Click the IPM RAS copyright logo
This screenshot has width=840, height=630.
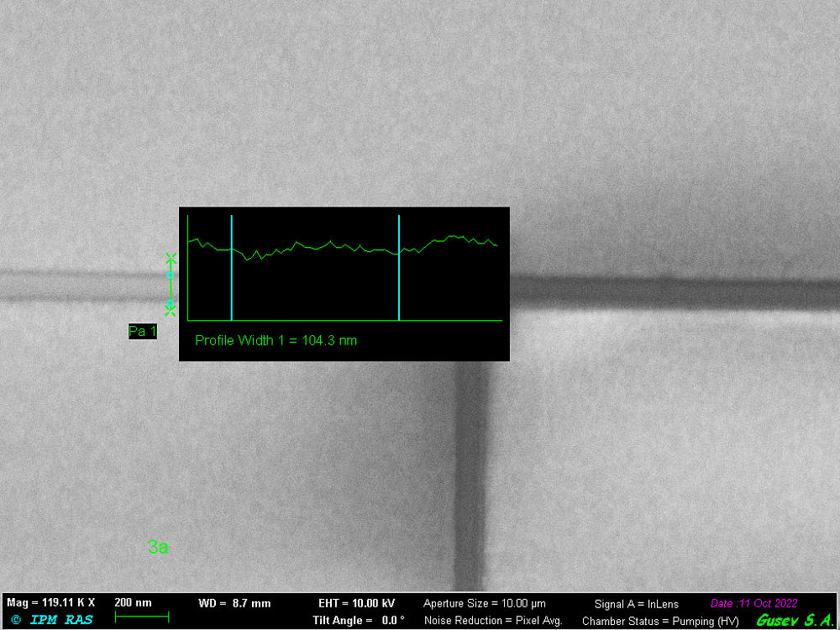(51, 620)
